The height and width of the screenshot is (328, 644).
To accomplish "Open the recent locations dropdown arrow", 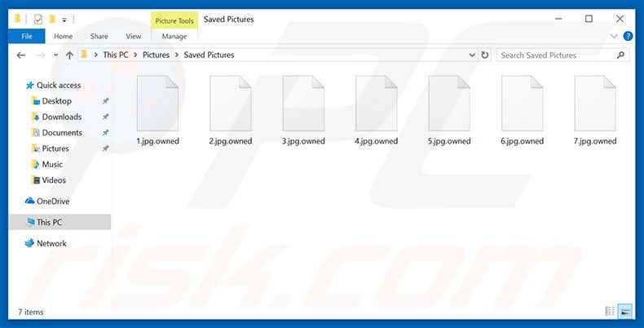I will coord(56,55).
